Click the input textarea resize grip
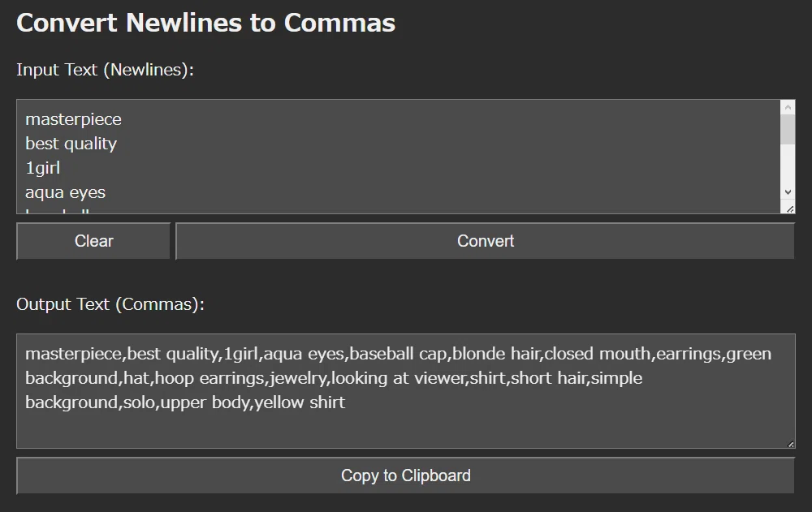This screenshot has height=512, width=812. pyautogui.click(x=790, y=209)
